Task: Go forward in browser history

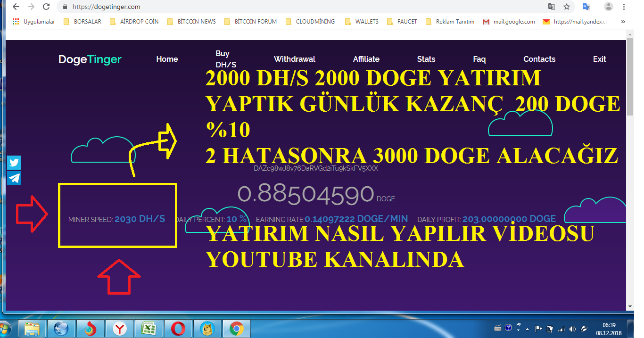Action: (x=31, y=7)
